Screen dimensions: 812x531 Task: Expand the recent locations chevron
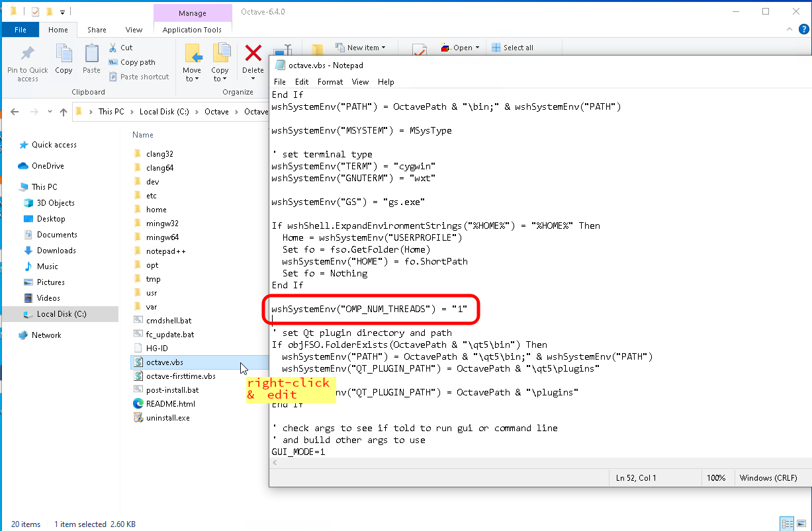(x=51, y=112)
